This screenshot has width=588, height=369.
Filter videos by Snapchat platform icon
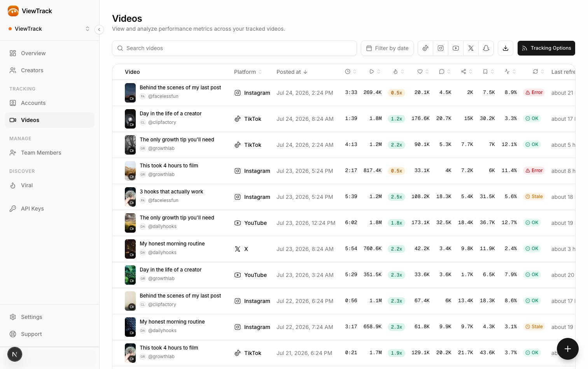tap(486, 48)
